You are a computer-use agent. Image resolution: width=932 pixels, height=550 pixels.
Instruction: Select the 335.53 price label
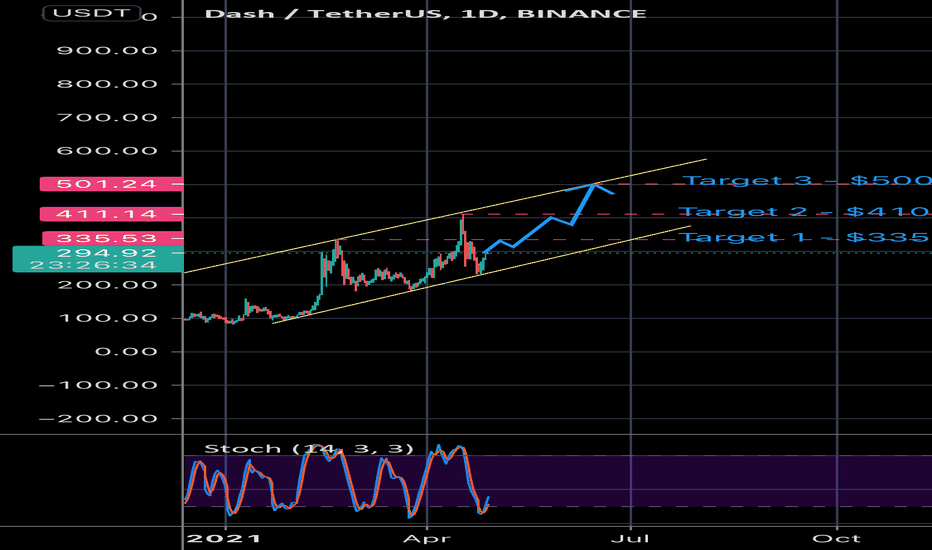click(113, 238)
